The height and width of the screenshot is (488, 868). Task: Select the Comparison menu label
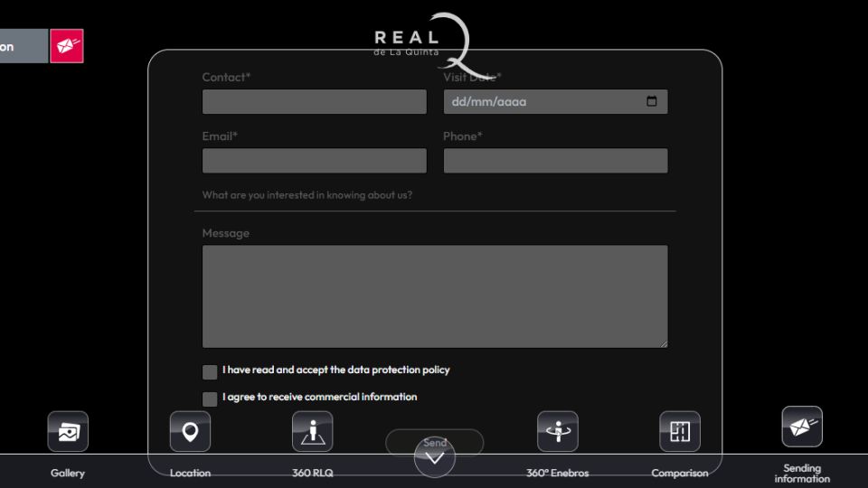[x=680, y=474]
